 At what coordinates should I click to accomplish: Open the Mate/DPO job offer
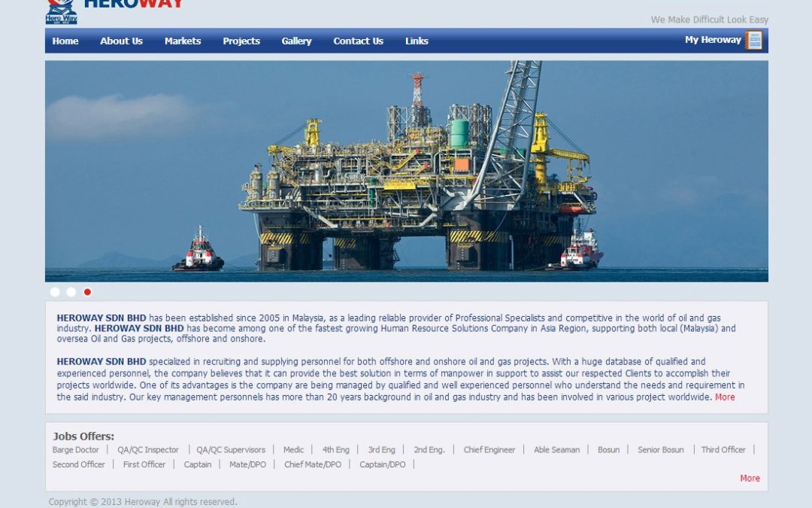click(x=247, y=464)
